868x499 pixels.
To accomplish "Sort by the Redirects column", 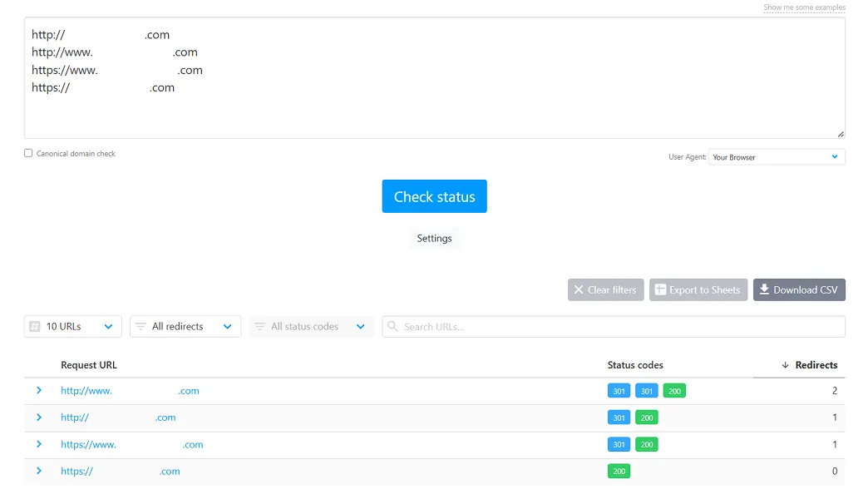I will pyautogui.click(x=816, y=365).
